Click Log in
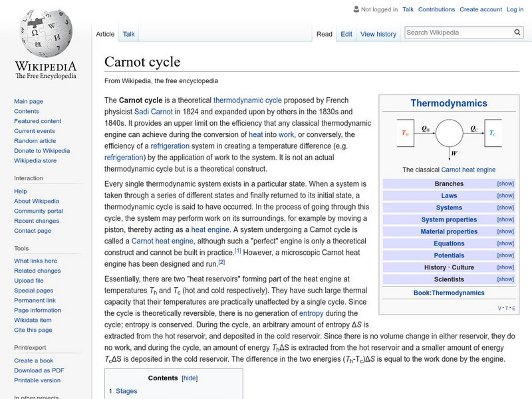The height and width of the screenshot is (399, 532). point(515,9)
